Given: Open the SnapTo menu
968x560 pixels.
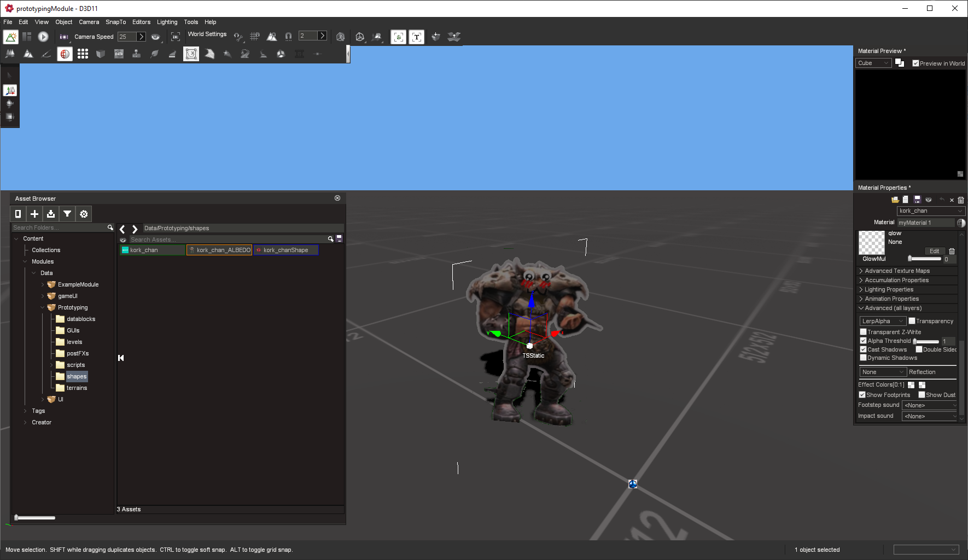Looking at the screenshot, I should point(116,22).
